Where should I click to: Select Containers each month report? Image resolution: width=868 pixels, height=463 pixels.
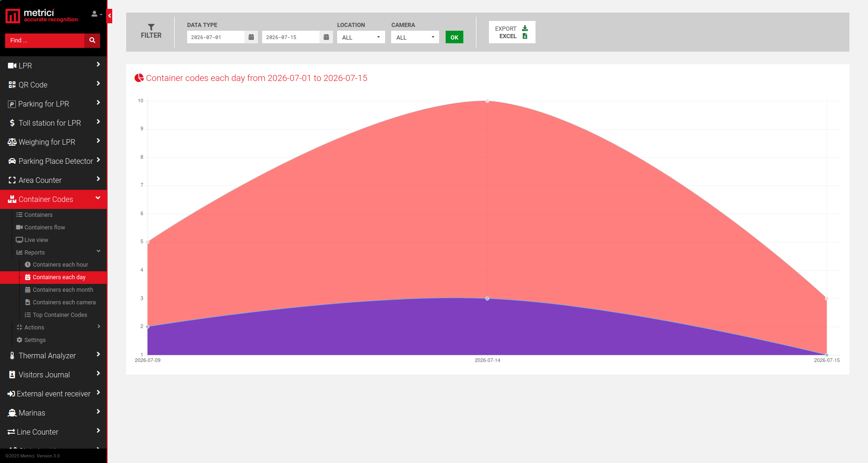tap(63, 290)
